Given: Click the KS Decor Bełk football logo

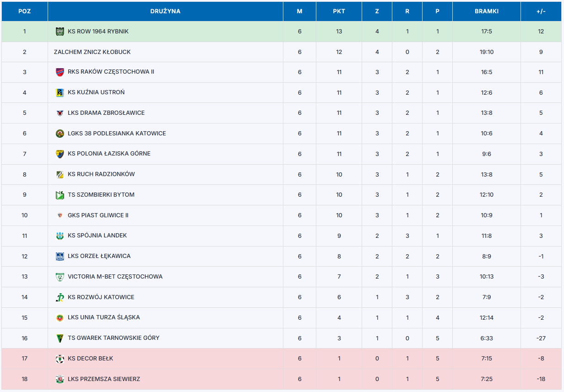Looking at the screenshot, I should 60,359.
